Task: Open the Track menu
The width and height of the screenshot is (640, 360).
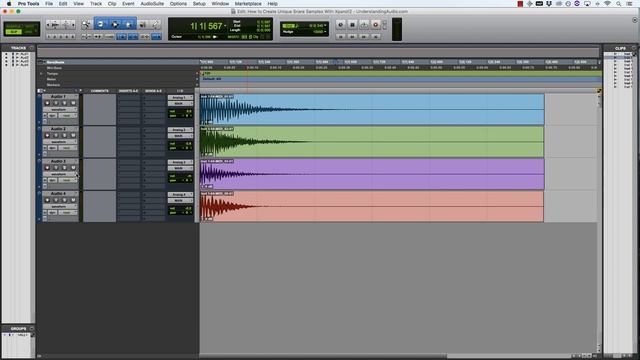Action: (96, 4)
